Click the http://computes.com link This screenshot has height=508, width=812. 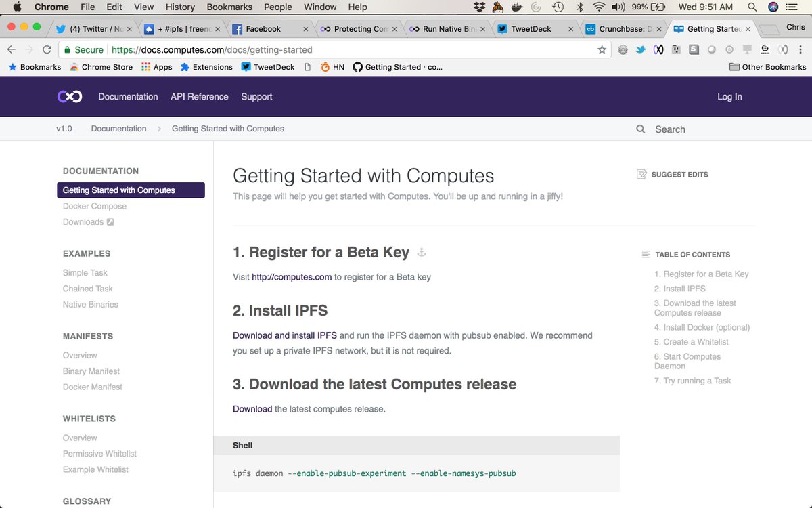292,277
